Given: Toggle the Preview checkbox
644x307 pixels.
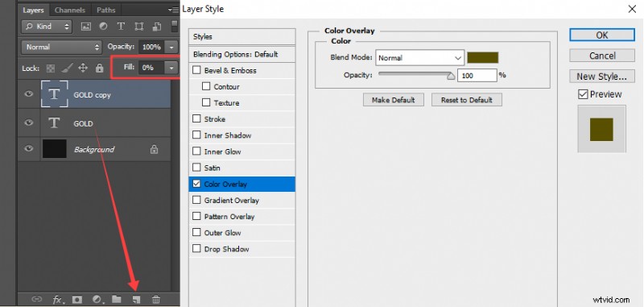Looking at the screenshot, I should [583, 94].
